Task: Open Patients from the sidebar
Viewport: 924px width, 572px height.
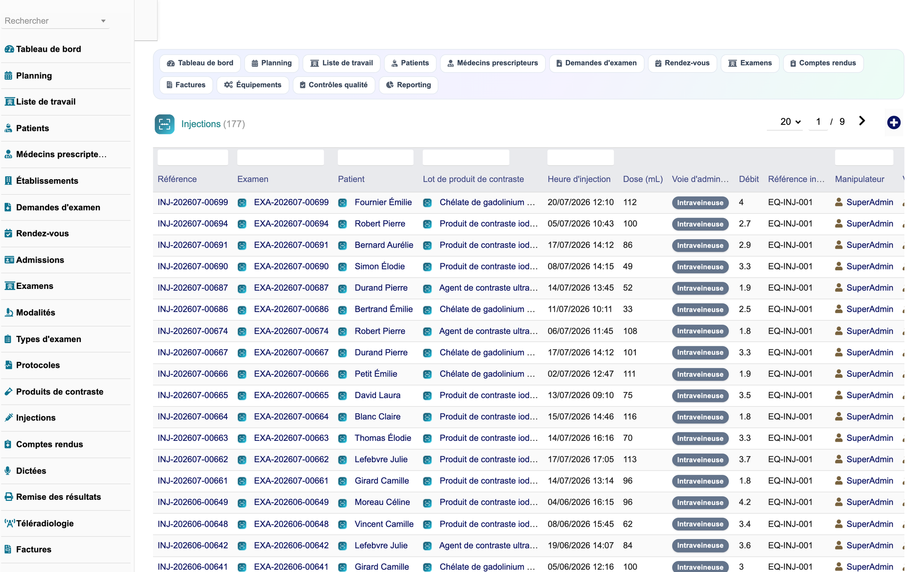Action: 32,128
